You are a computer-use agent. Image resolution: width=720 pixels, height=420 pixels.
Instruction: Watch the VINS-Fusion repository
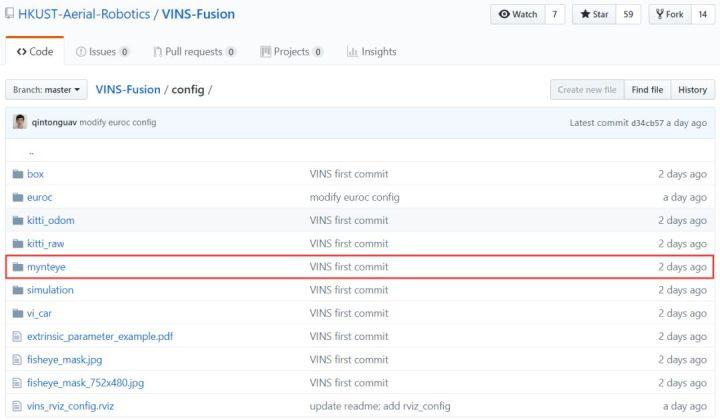point(518,14)
